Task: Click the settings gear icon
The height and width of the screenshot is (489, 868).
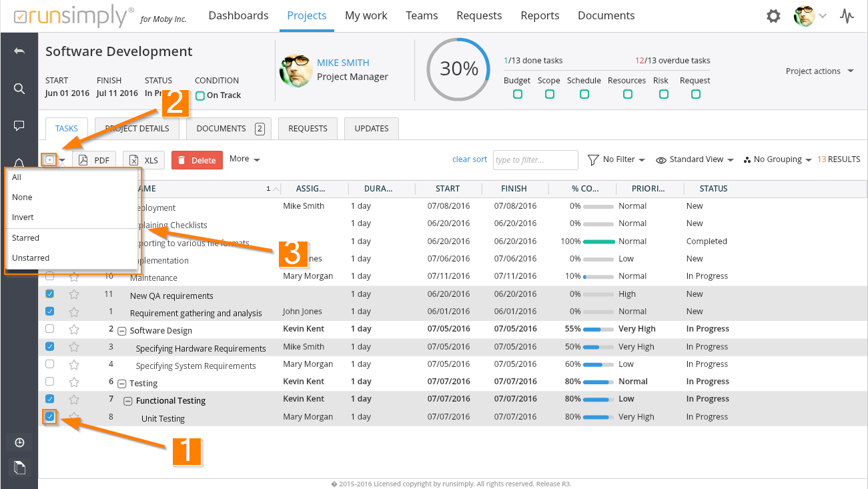Action: (x=773, y=16)
